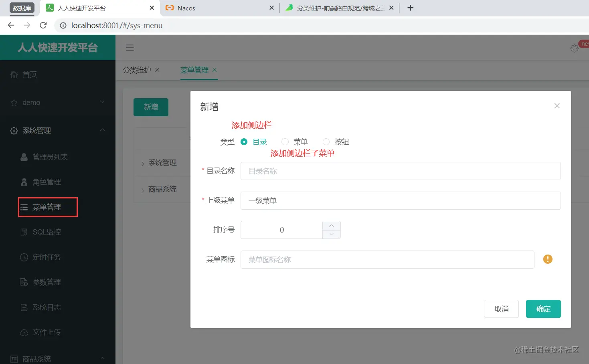Select the 菜单 radio option
Viewport: 589px width, 364px height.
click(285, 142)
